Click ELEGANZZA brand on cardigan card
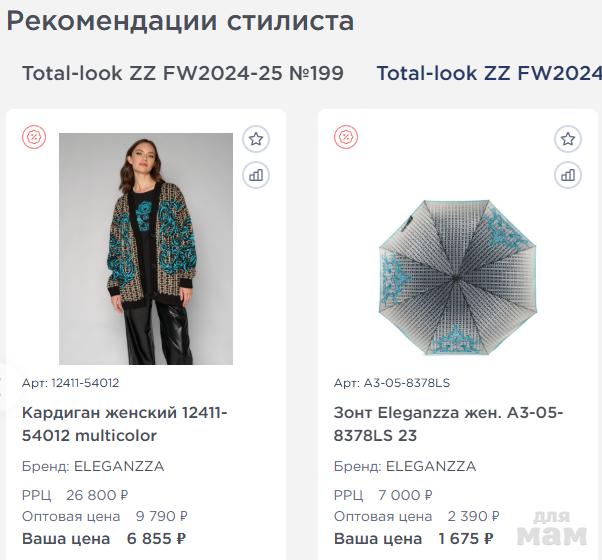The height and width of the screenshot is (560, 602). point(119,466)
